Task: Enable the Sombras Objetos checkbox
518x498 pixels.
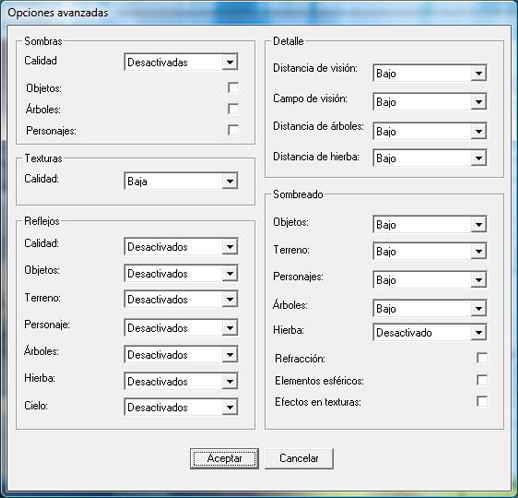Action: [233, 88]
